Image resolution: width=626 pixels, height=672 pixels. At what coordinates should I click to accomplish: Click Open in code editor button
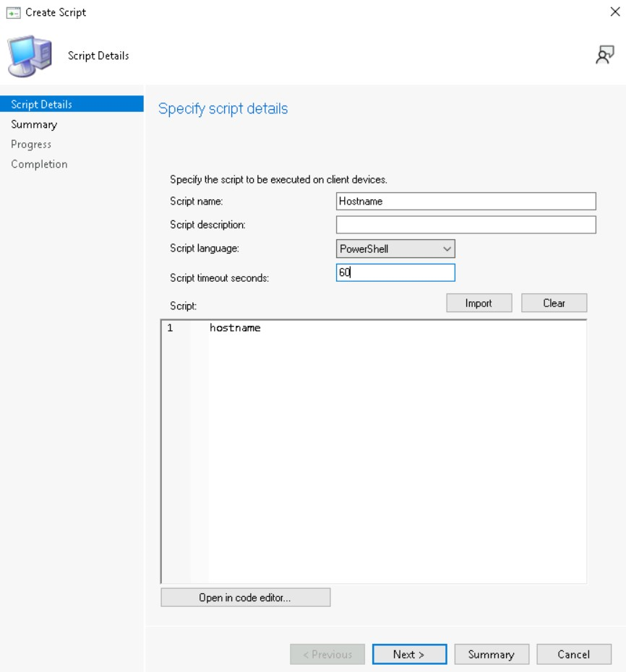245,598
